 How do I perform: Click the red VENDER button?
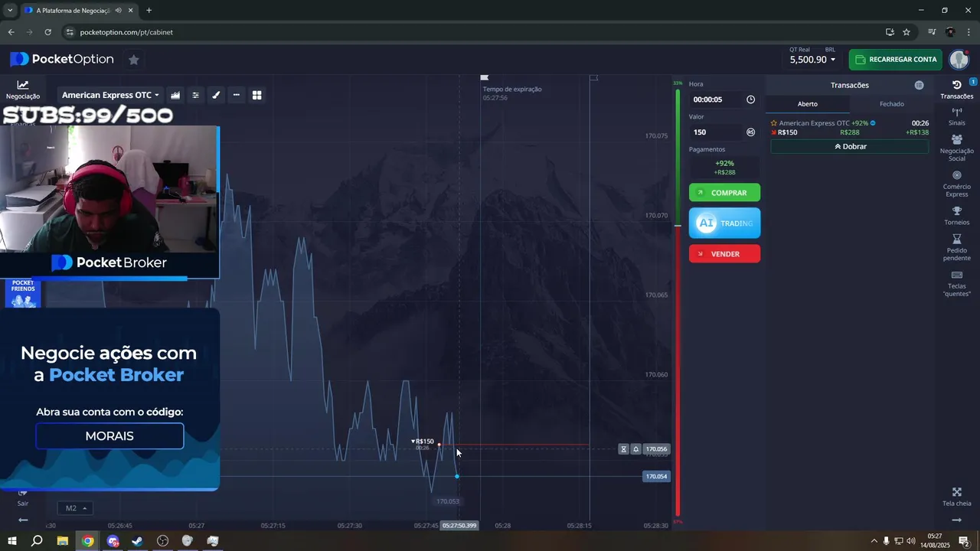(724, 254)
